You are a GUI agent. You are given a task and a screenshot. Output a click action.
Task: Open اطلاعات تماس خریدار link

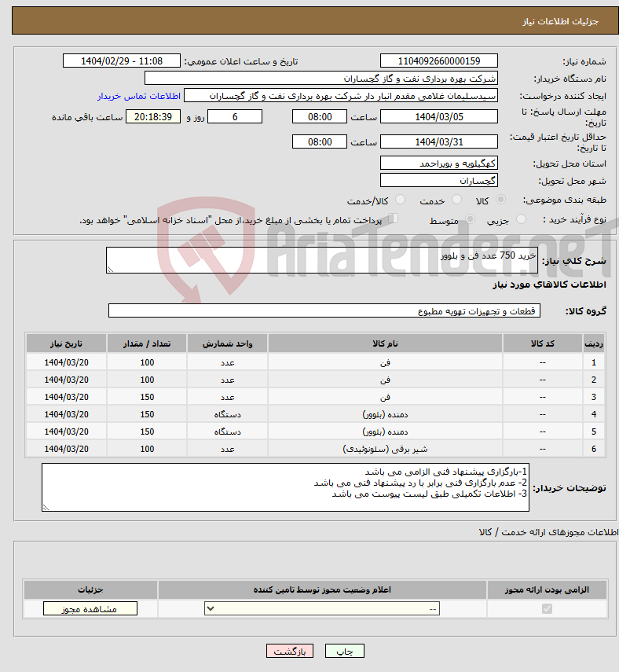tap(139, 96)
